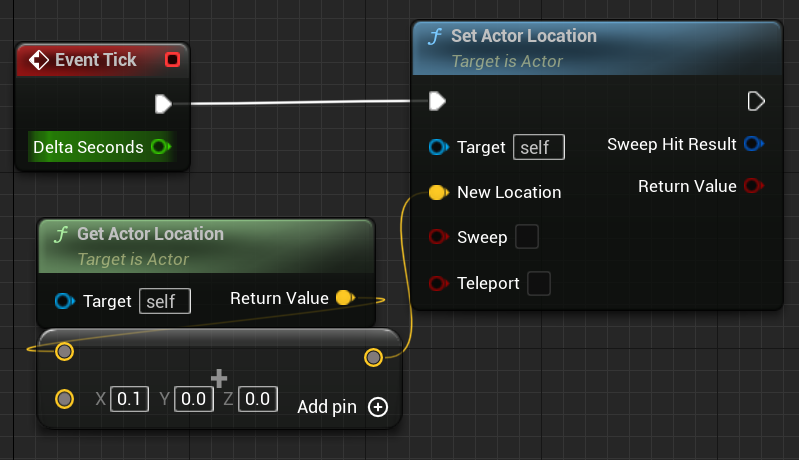Click Set Actor Location execution input pin
This screenshot has width=799, height=460.
437,101
